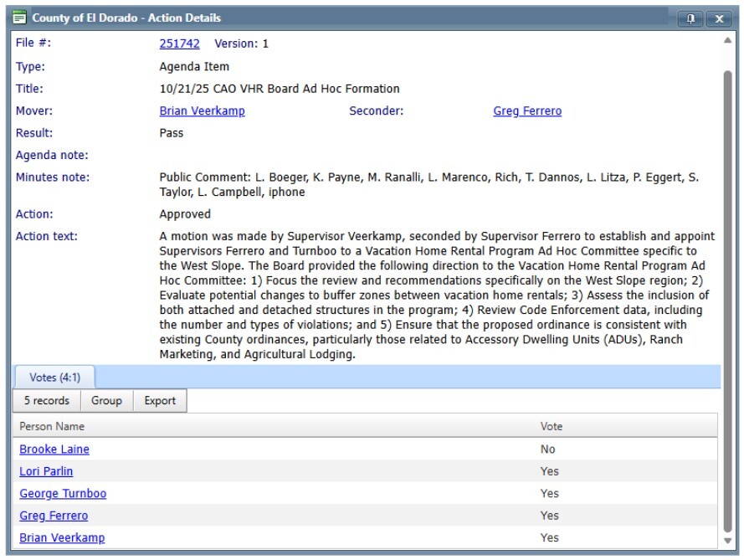The width and height of the screenshot is (744, 560).
Task: Open file number 251742 link
Action: click(179, 44)
